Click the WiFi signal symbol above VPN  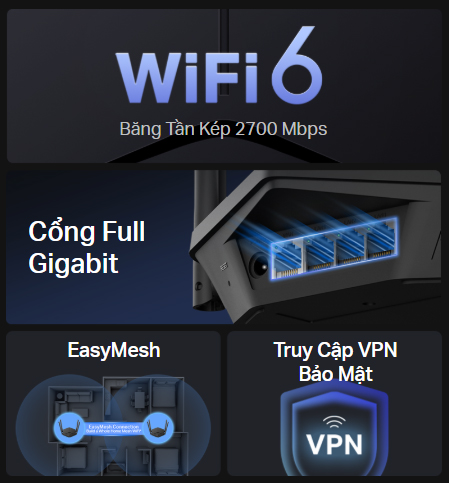[x=334, y=423]
